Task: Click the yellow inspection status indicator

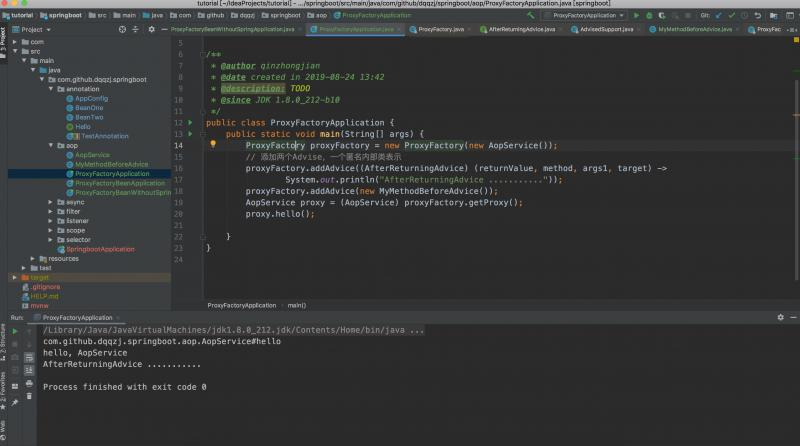Action: point(796,40)
